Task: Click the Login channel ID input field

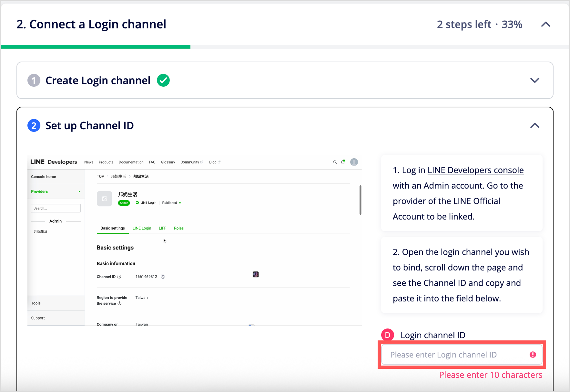Action: click(462, 355)
